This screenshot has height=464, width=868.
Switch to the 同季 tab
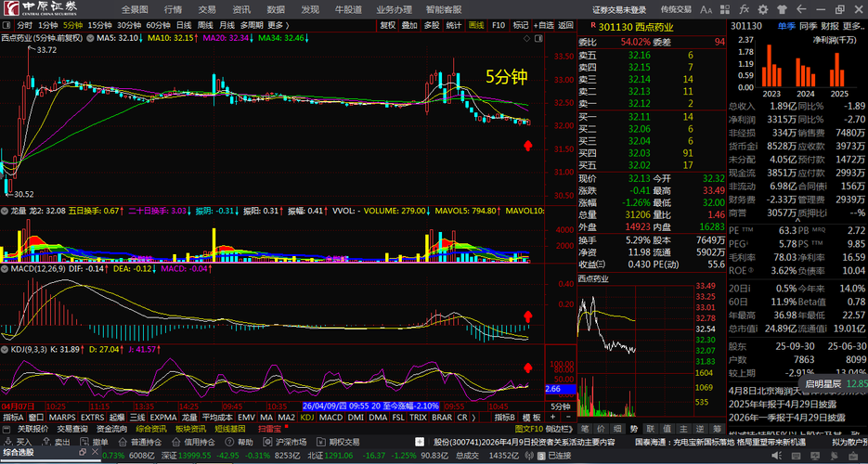pyautogui.click(x=809, y=25)
